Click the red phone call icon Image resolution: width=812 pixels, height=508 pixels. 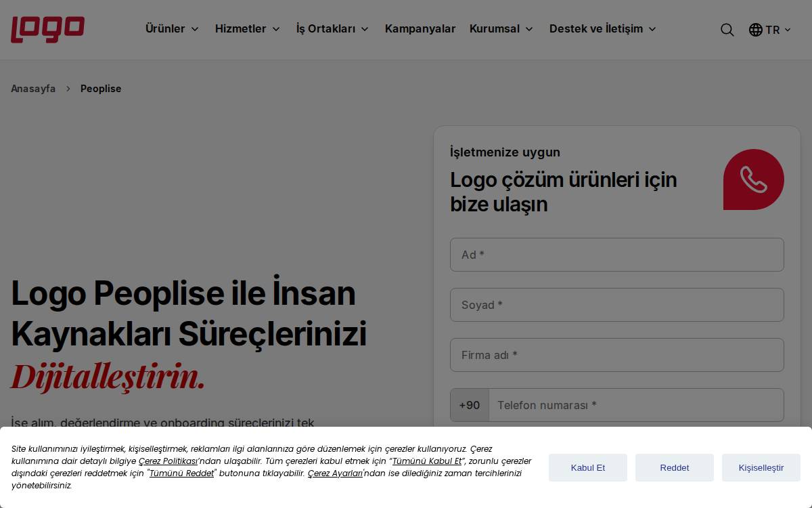click(x=754, y=179)
